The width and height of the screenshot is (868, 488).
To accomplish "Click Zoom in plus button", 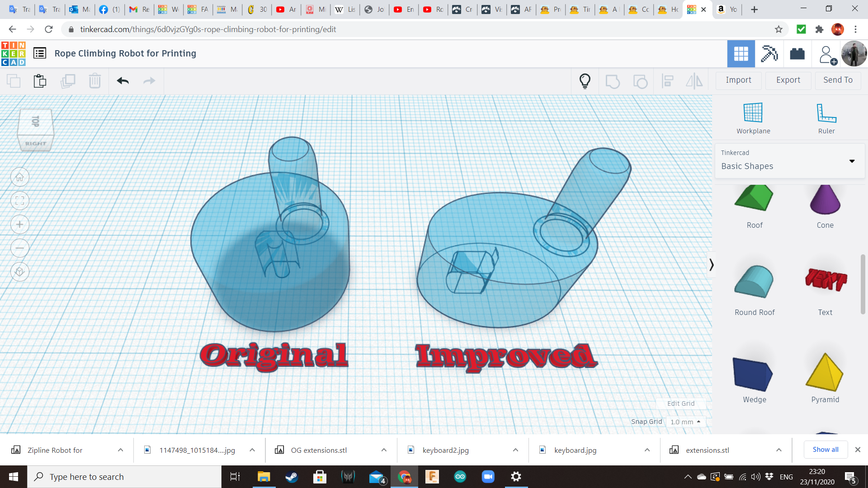I will coord(19,225).
